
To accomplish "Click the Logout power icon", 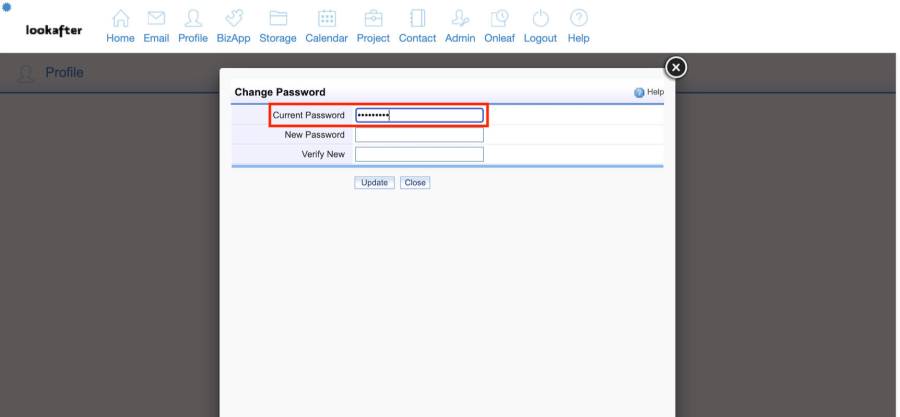I will click(540, 19).
